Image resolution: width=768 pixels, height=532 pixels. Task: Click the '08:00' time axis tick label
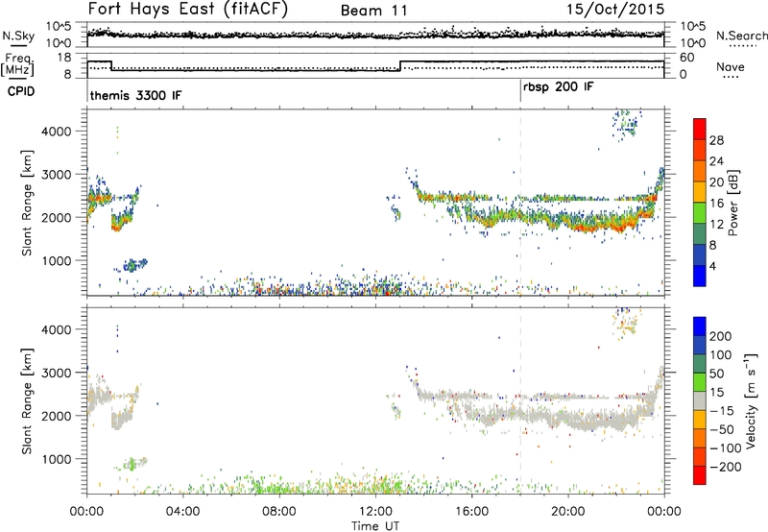click(279, 512)
